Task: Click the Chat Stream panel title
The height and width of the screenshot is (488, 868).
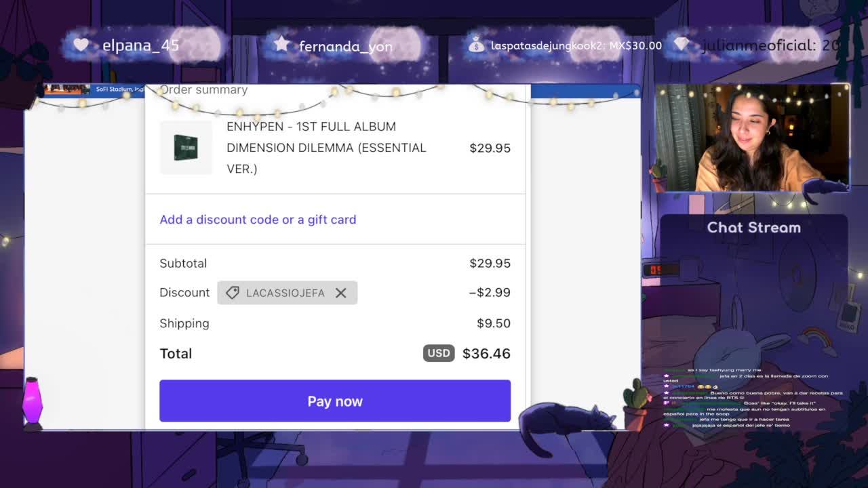Action: coord(754,228)
